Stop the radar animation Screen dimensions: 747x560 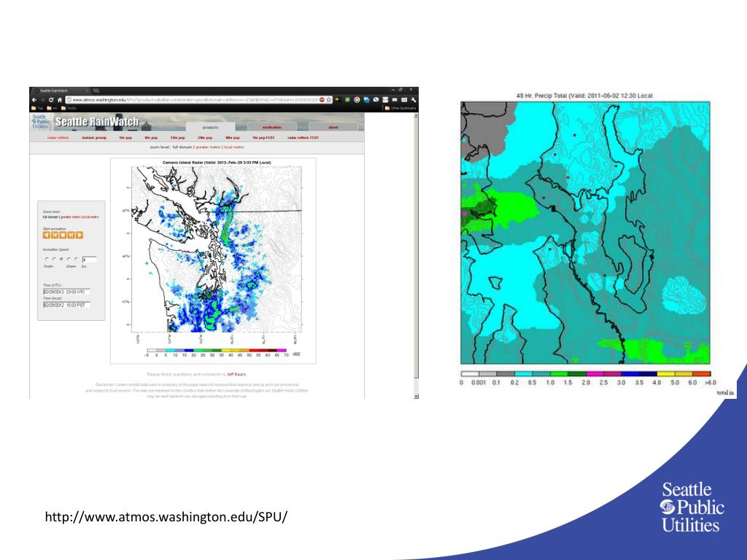(x=63, y=236)
